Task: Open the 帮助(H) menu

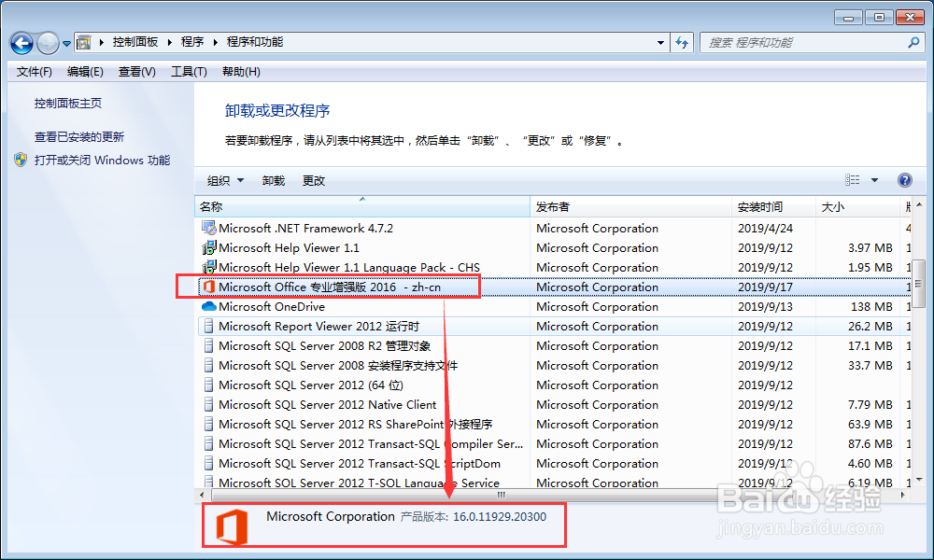Action: point(241,72)
